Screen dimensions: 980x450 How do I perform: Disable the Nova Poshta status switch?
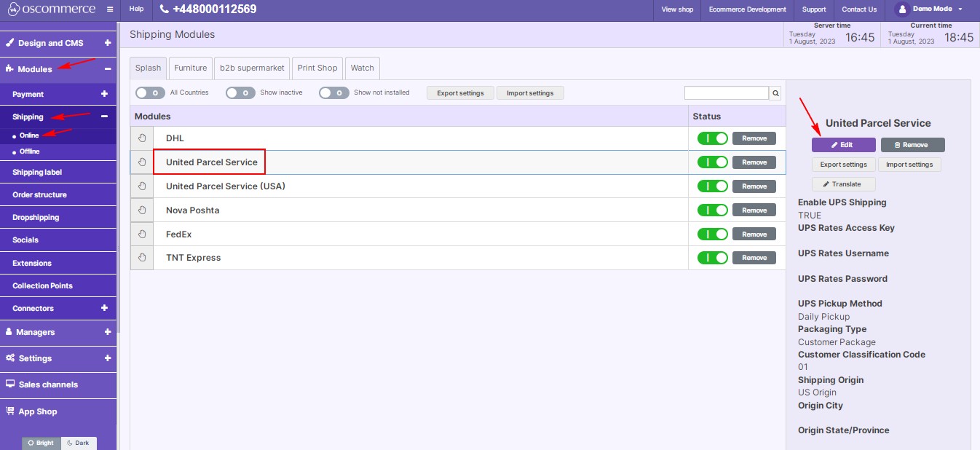[713, 210]
